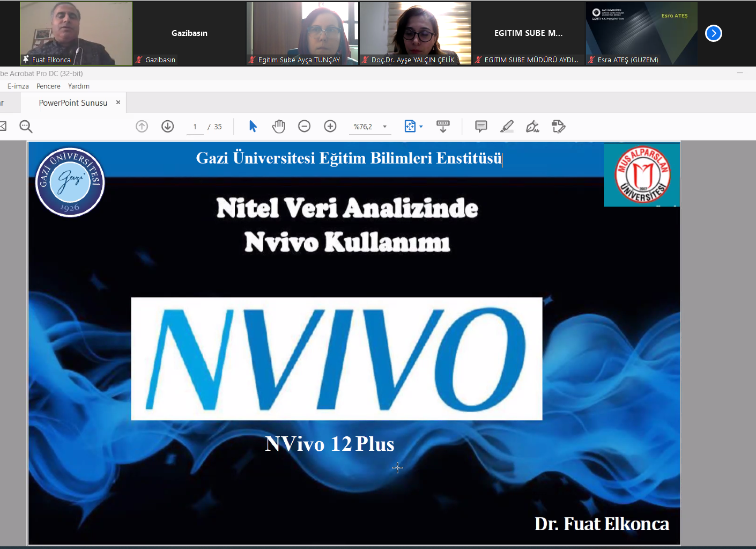The height and width of the screenshot is (549, 756).
Task: Go to next page arrow
Action: (x=167, y=126)
